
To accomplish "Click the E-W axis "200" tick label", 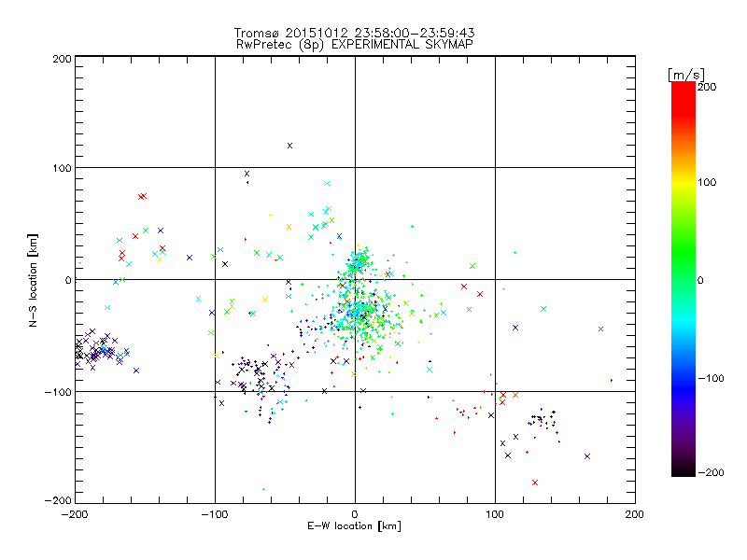I will coord(635,514).
